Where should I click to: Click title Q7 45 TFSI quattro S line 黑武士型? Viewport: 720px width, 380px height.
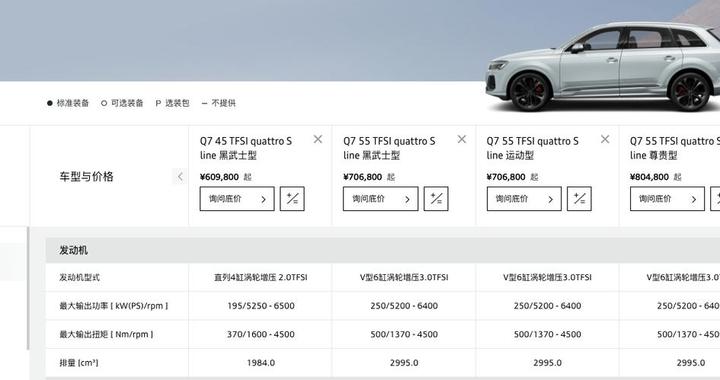pos(246,148)
